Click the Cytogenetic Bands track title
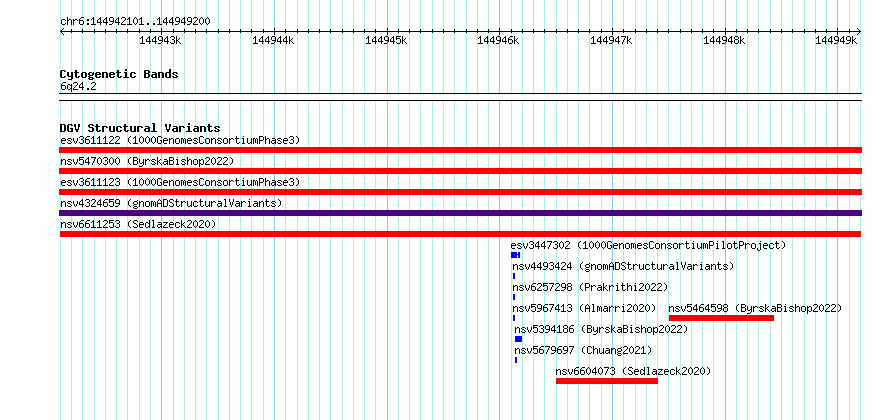This screenshot has width=890, height=420. [x=119, y=74]
